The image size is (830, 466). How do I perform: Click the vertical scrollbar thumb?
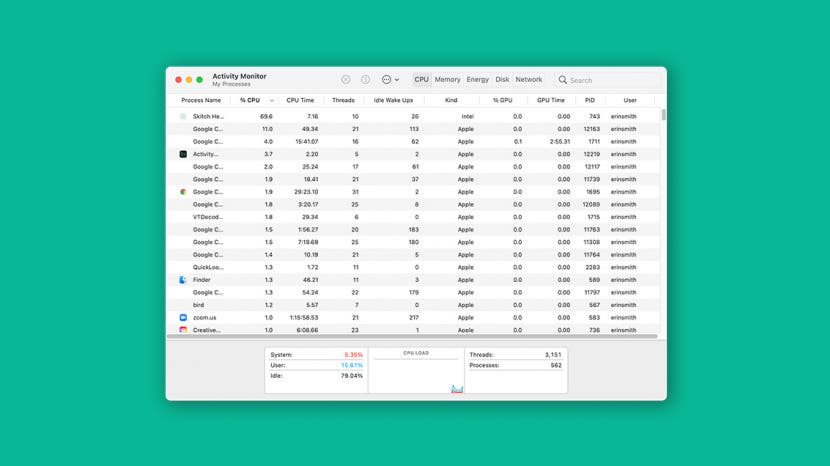tap(663, 115)
